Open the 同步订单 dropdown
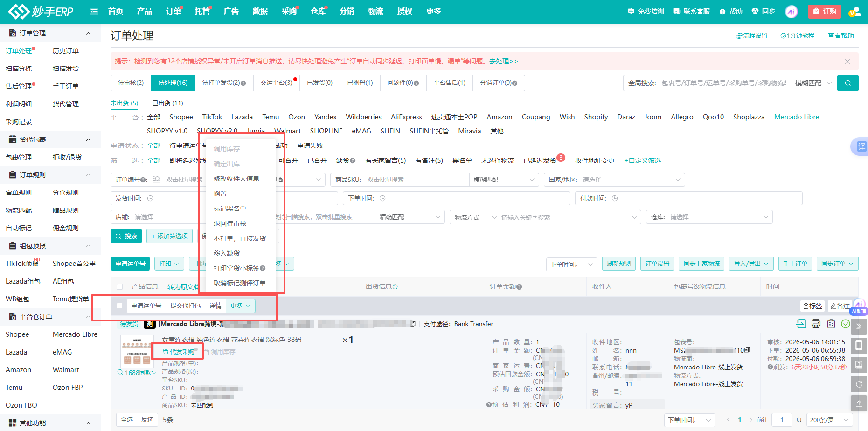Viewport: 868px width, 431px height. point(838,264)
